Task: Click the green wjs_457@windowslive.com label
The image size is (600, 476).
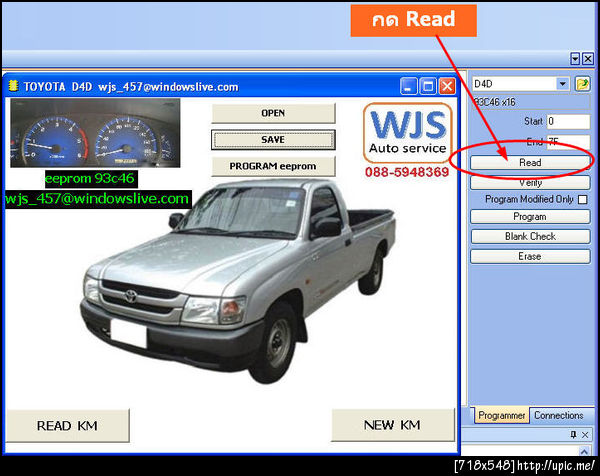Action: pyautogui.click(x=98, y=199)
